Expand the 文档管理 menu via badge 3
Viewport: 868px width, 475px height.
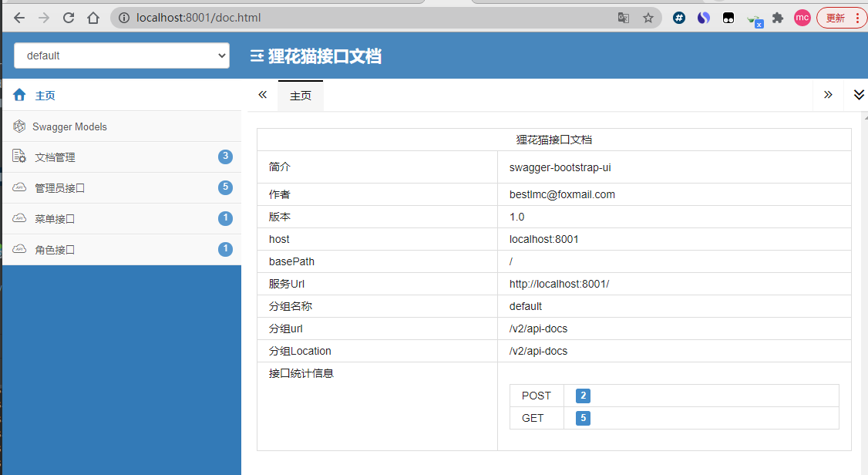click(225, 157)
